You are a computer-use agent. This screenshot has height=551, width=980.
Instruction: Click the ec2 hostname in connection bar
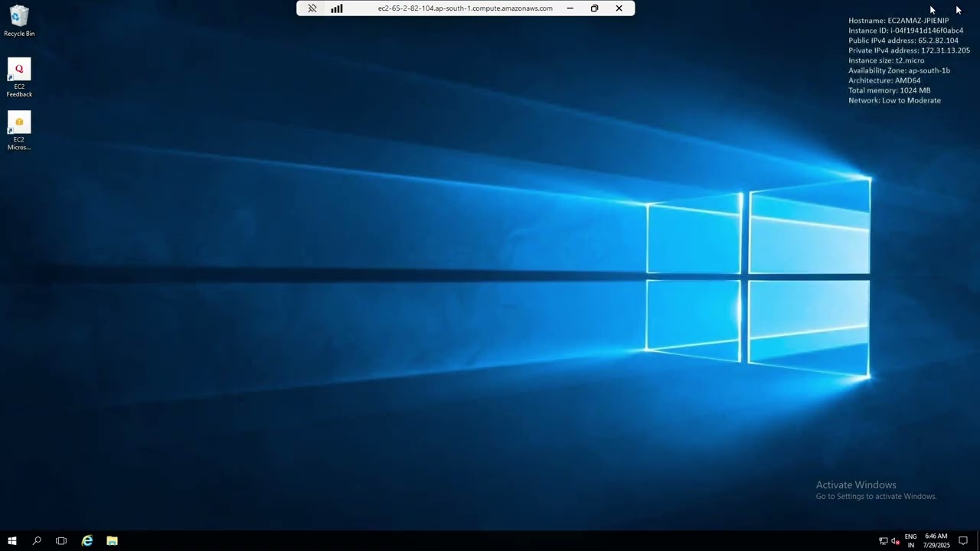(465, 8)
